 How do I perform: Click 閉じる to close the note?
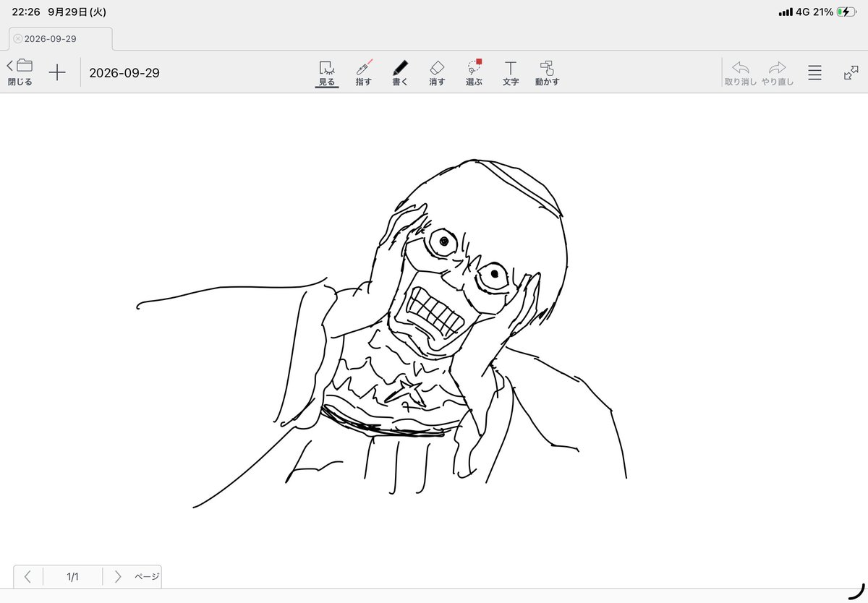(x=20, y=72)
